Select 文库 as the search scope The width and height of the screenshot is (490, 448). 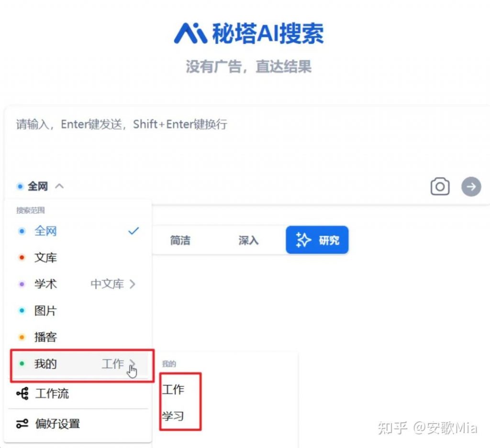(x=45, y=257)
